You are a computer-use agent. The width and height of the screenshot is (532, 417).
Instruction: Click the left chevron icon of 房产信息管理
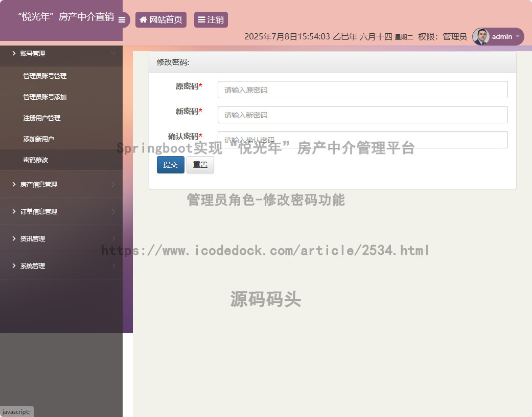(14, 184)
